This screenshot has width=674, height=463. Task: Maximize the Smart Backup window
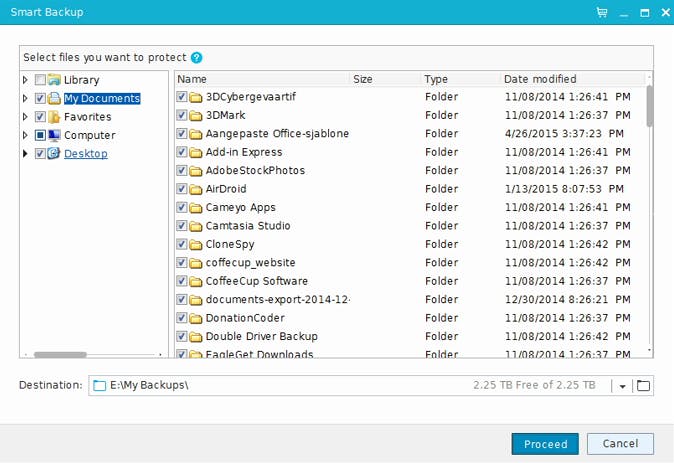tap(644, 13)
